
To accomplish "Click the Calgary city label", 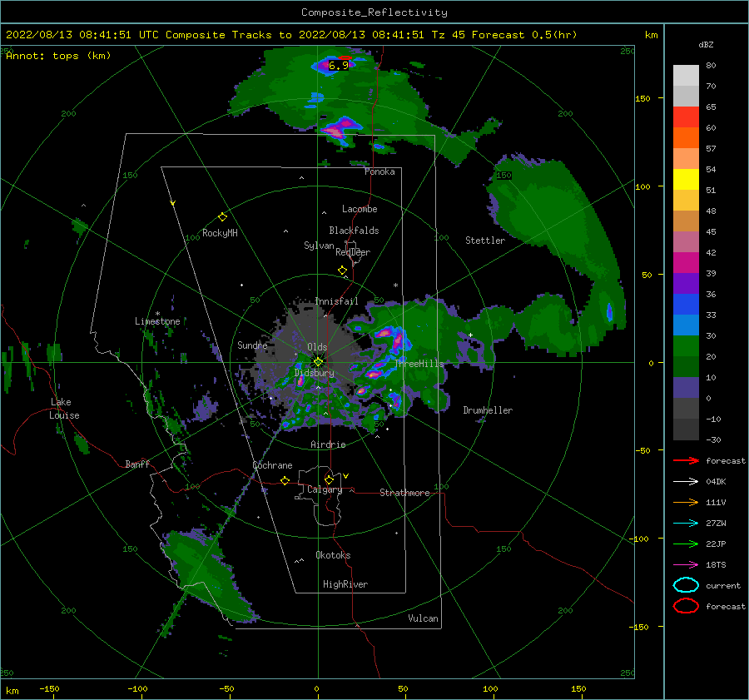I will pyautogui.click(x=325, y=489).
